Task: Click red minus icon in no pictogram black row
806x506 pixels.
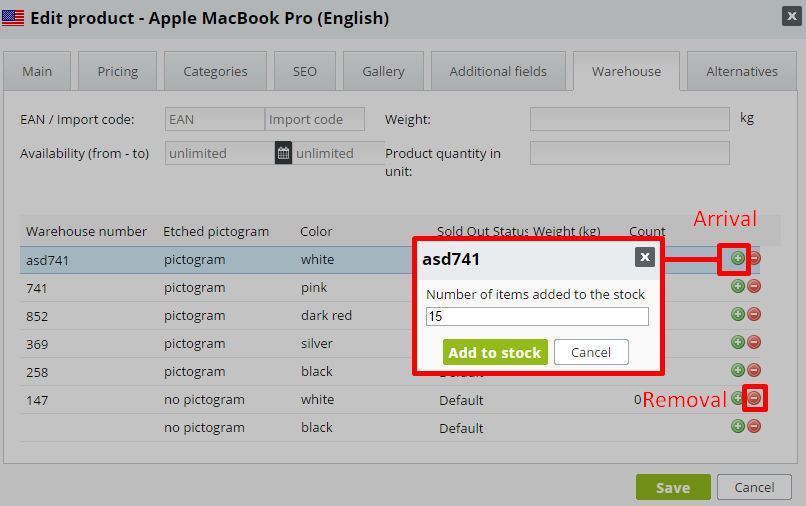Action: (754, 426)
